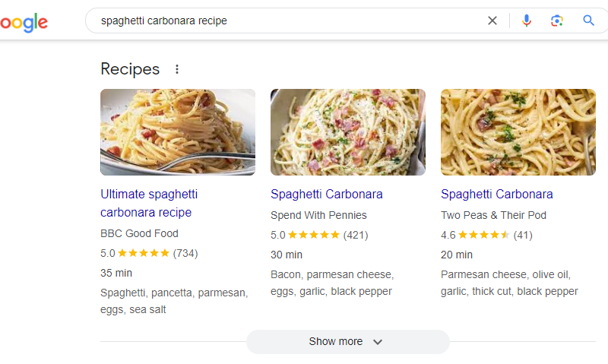Click the 4.6 star rating with 41 reviews
This screenshot has width=608, height=364.
point(484,235)
